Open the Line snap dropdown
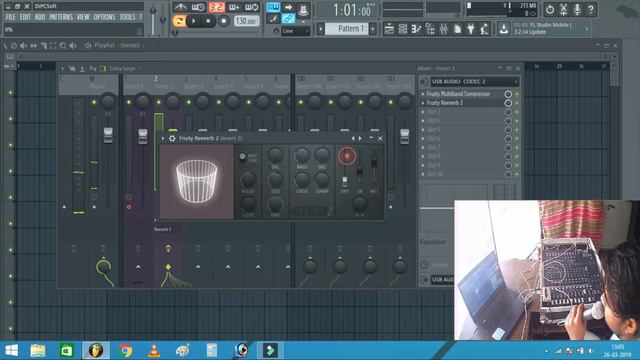 [296, 31]
